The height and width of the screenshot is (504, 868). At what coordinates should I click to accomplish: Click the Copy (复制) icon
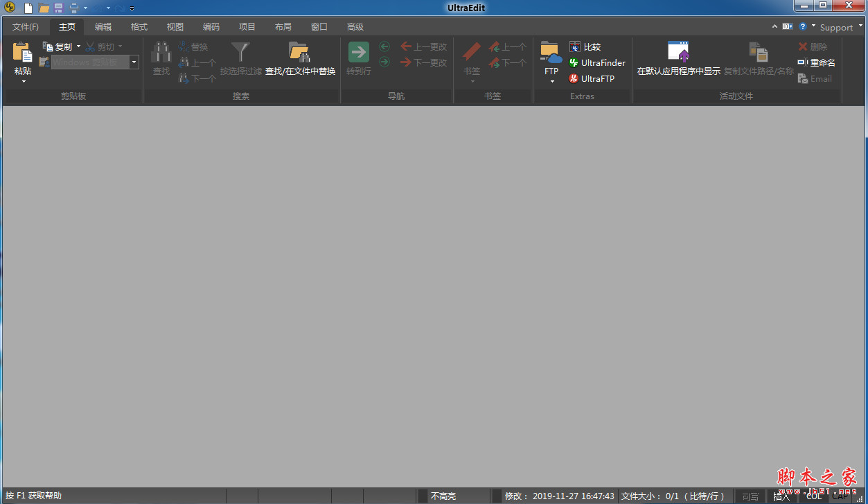point(48,46)
